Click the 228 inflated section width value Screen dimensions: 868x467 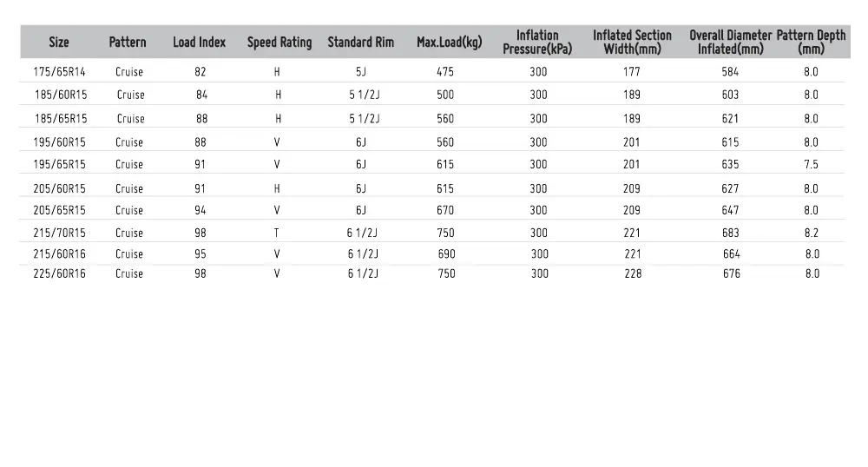click(633, 273)
